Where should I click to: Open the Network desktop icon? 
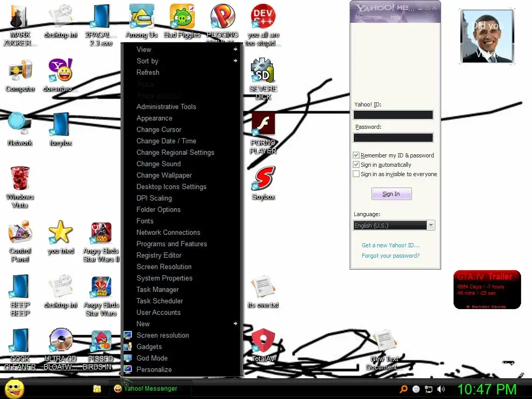pos(20,129)
